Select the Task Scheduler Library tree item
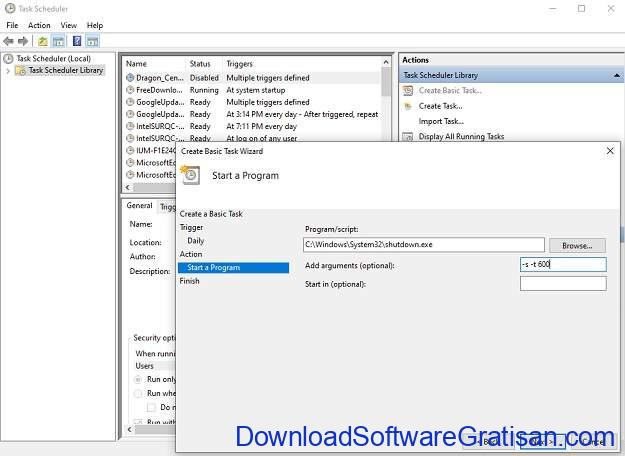625x456 pixels. coord(66,71)
